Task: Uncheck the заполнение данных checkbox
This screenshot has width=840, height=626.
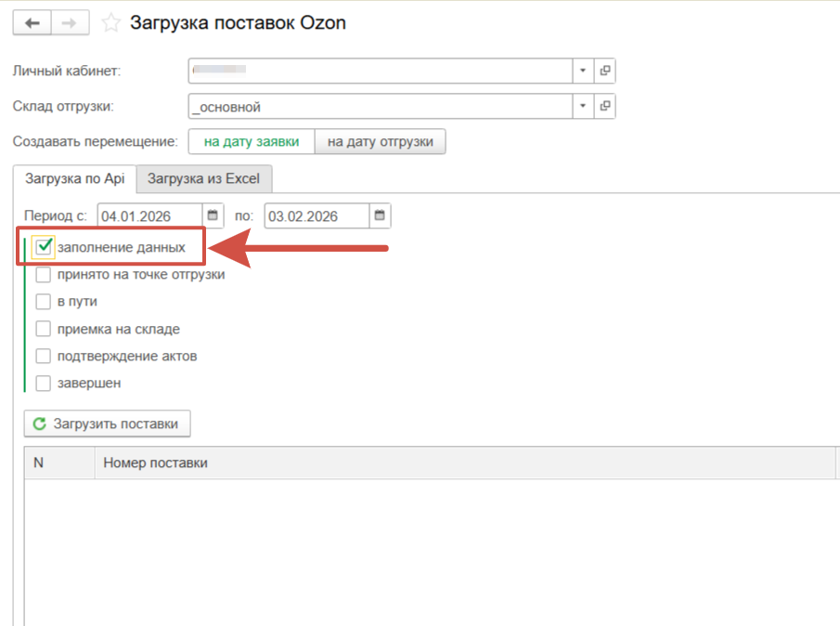Action: 44,247
